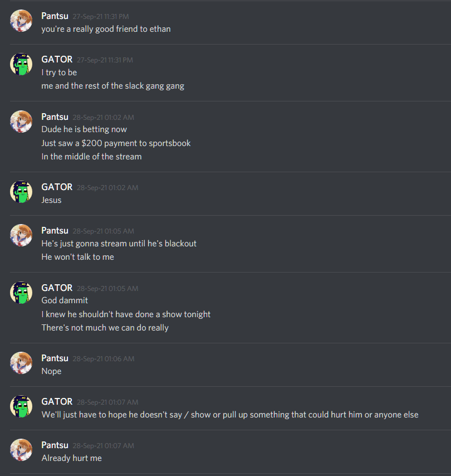Click GATOR's avatar on the 01:07 AM message

pos(21,406)
